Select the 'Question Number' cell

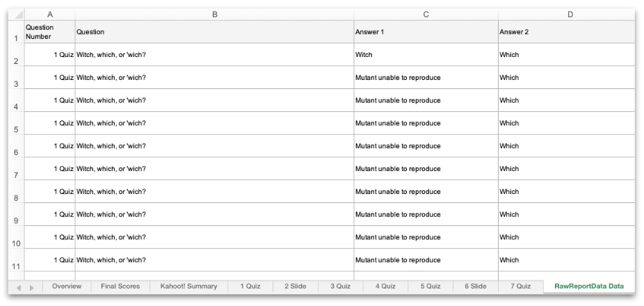pyautogui.click(x=49, y=32)
